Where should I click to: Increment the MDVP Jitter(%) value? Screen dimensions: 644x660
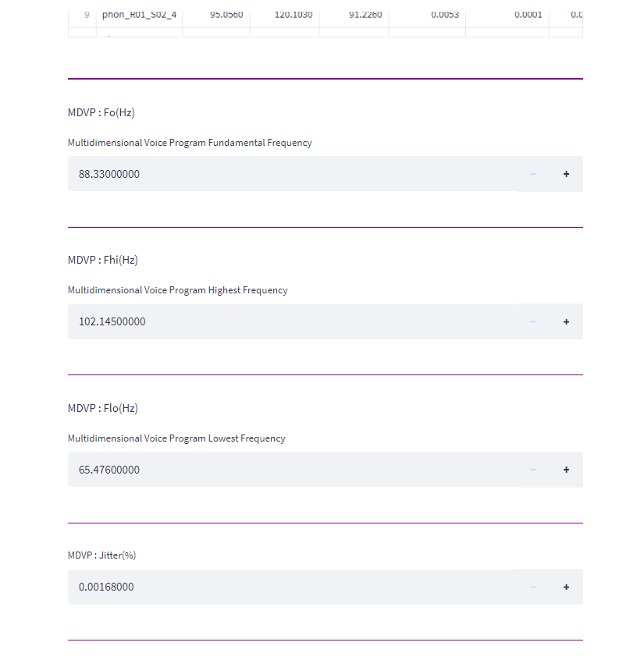[566, 587]
